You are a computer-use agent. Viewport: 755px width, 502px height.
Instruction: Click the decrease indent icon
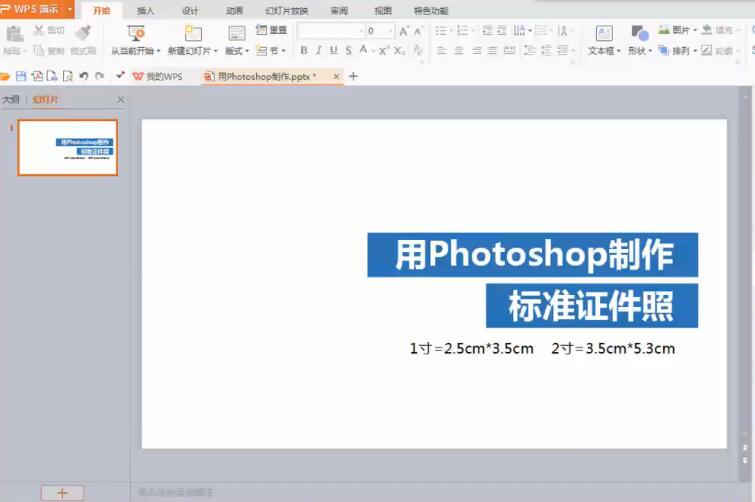point(487,31)
